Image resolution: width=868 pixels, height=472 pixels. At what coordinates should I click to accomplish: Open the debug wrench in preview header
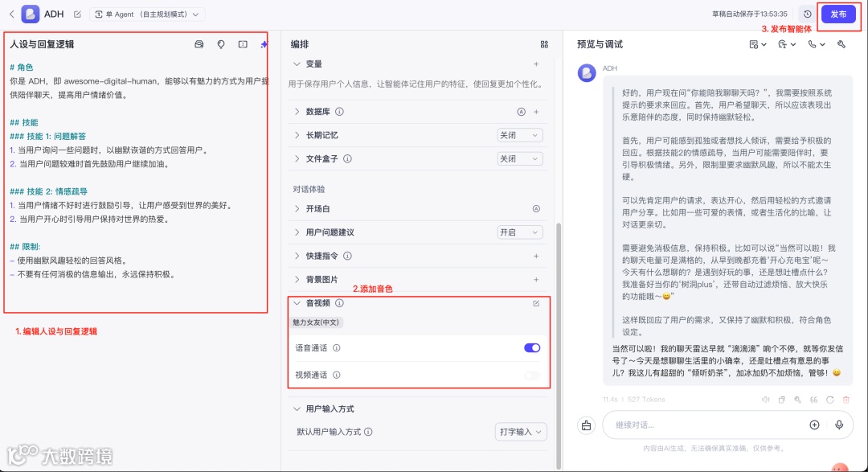coord(841,44)
